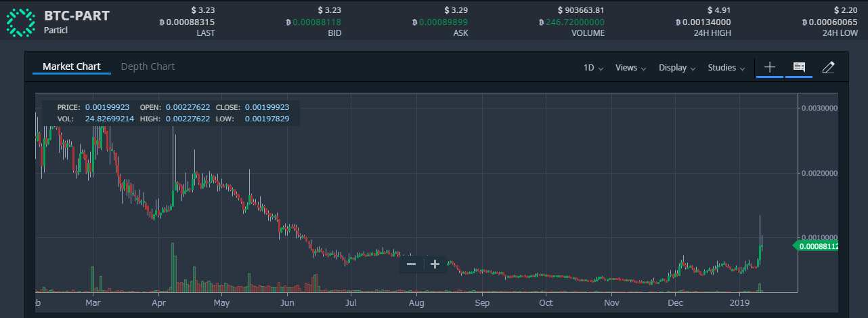Click the Jul label on time axis

coord(351,302)
